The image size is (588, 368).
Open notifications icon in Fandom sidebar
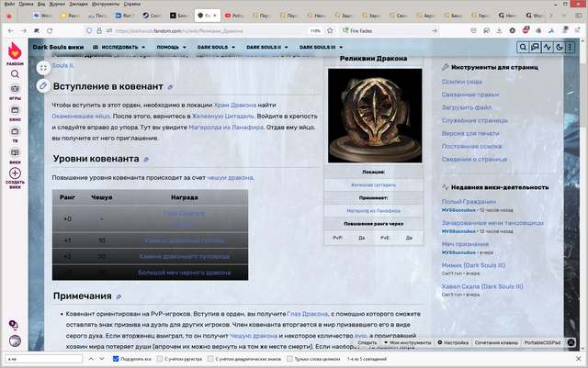point(14,325)
